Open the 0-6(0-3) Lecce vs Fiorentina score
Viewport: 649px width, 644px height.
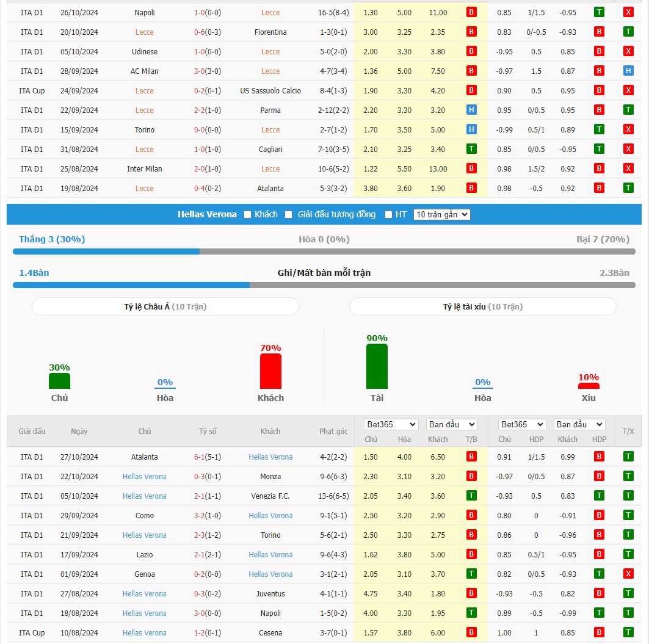pos(208,32)
